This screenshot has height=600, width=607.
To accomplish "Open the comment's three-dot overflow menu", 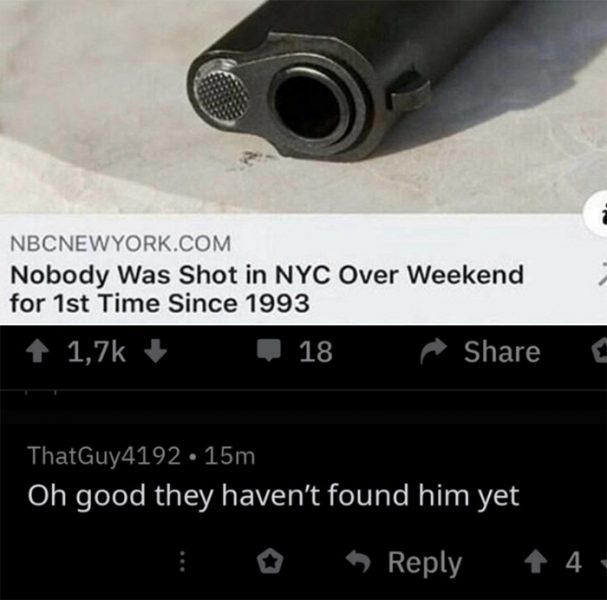I will tap(183, 562).
